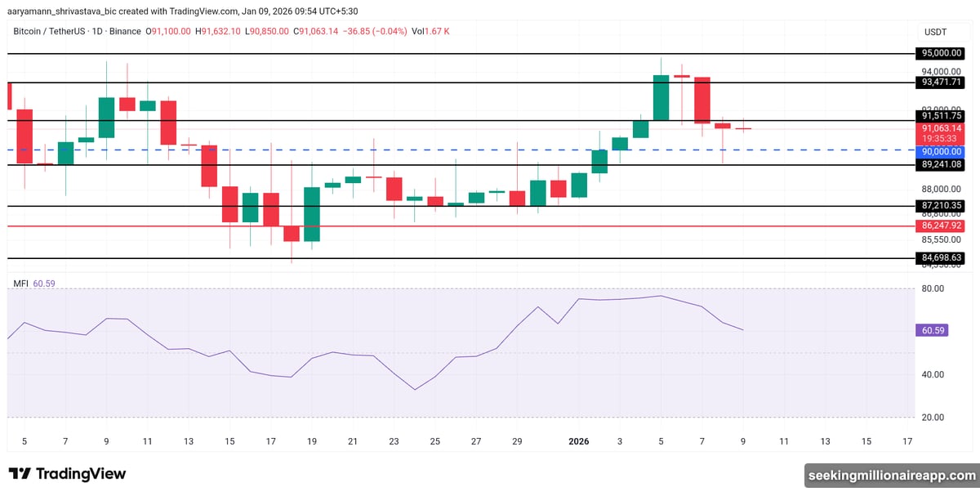This screenshot has width=980, height=496.
Task: Click the red current price label 91,063.14
Action: pyautogui.click(x=940, y=130)
